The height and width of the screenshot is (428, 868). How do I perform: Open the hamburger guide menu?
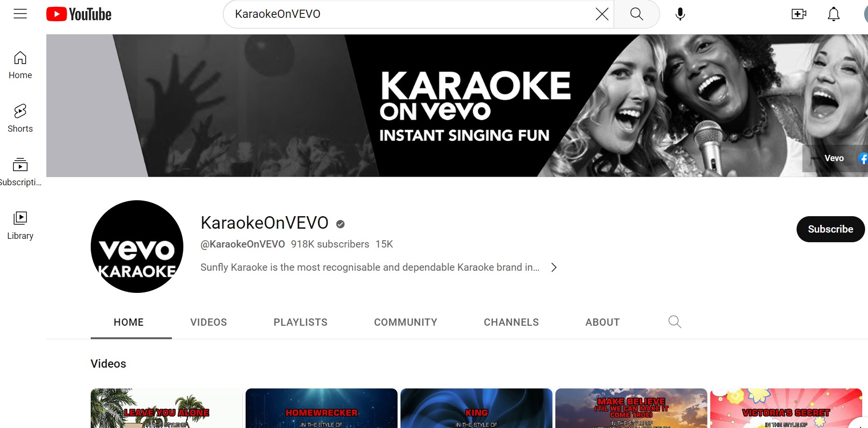pos(20,14)
